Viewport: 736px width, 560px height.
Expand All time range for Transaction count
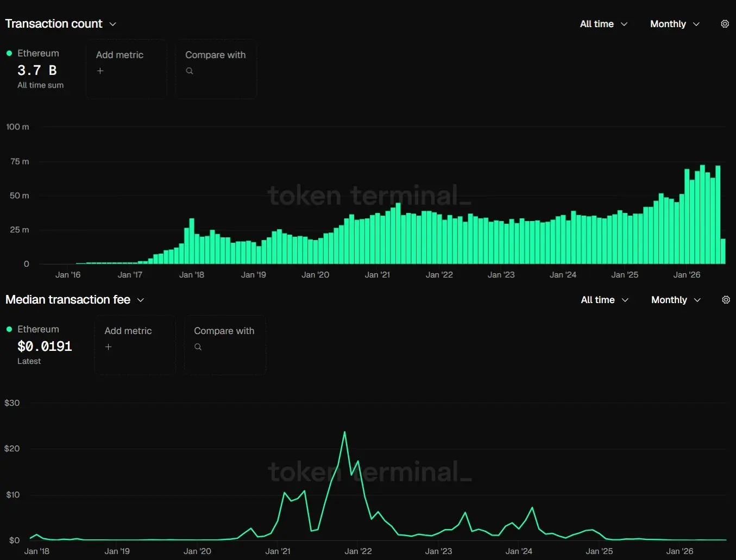point(603,24)
